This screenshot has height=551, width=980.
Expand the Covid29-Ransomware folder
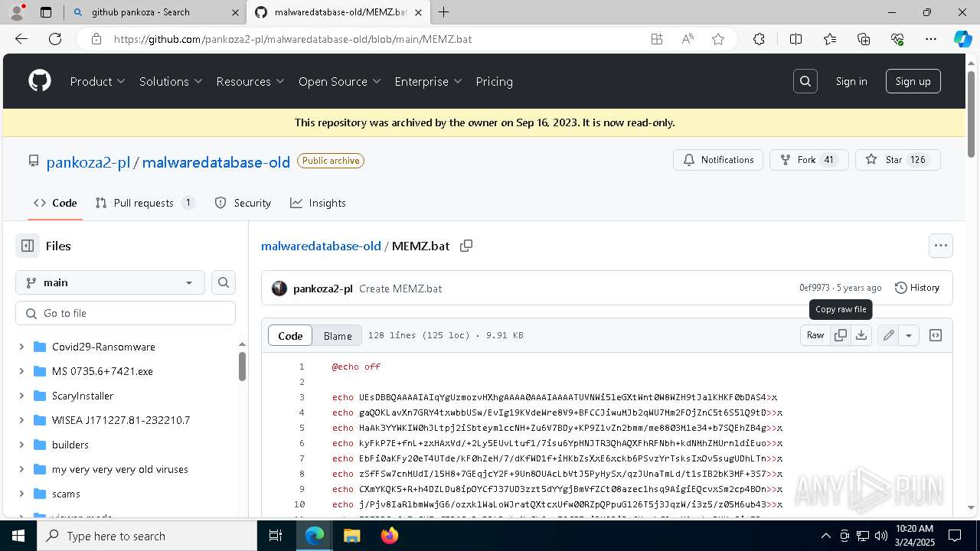(x=21, y=347)
